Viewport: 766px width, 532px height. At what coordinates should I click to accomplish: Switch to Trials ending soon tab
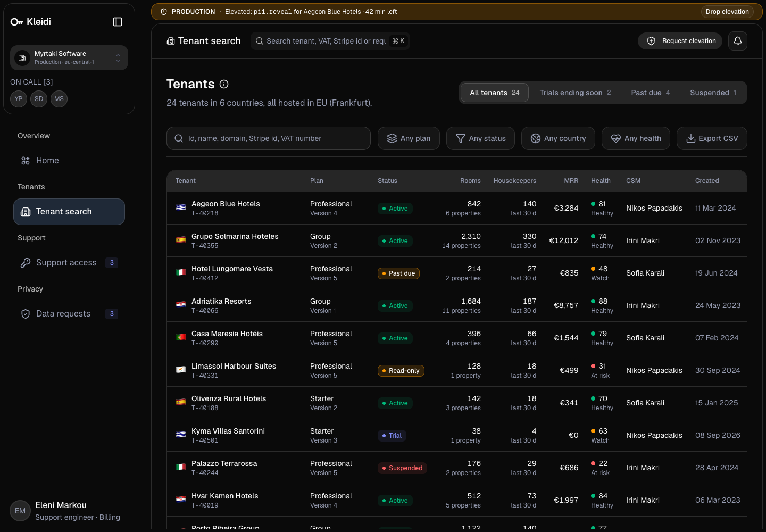pyautogui.click(x=575, y=93)
